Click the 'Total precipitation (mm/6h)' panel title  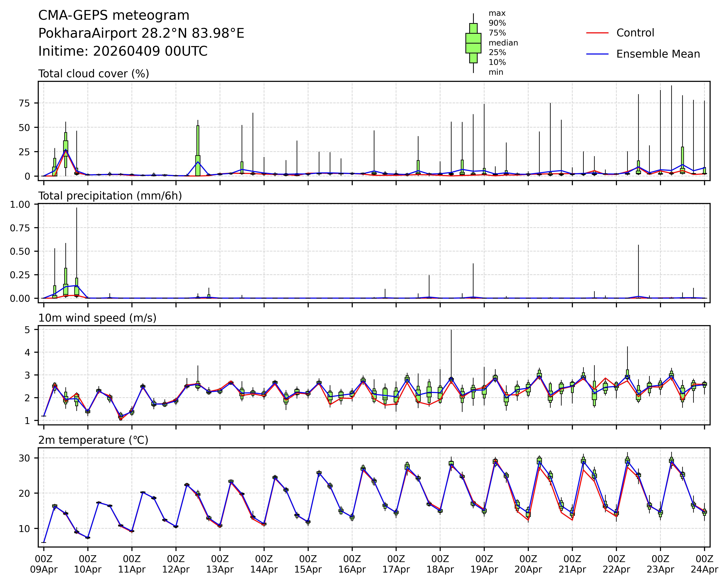[x=110, y=196]
